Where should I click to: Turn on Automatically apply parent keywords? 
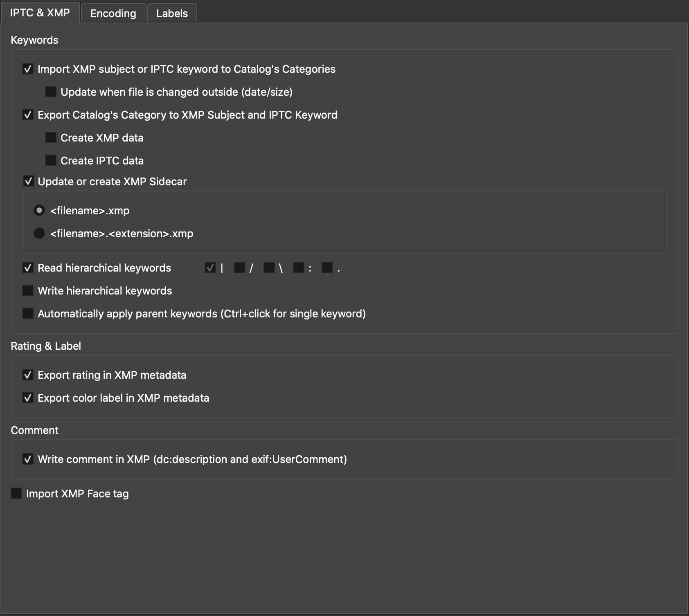(x=28, y=314)
